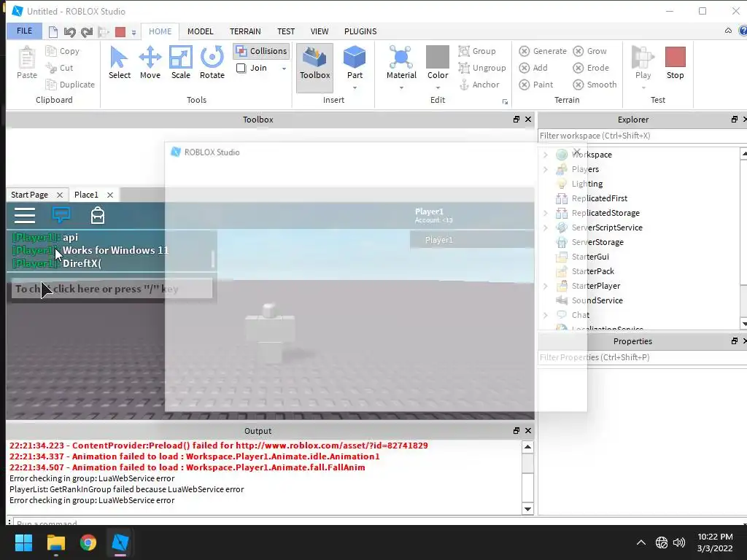This screenshot has height=560, width=747.
Task: Open the Material picker
Action: 401,63
